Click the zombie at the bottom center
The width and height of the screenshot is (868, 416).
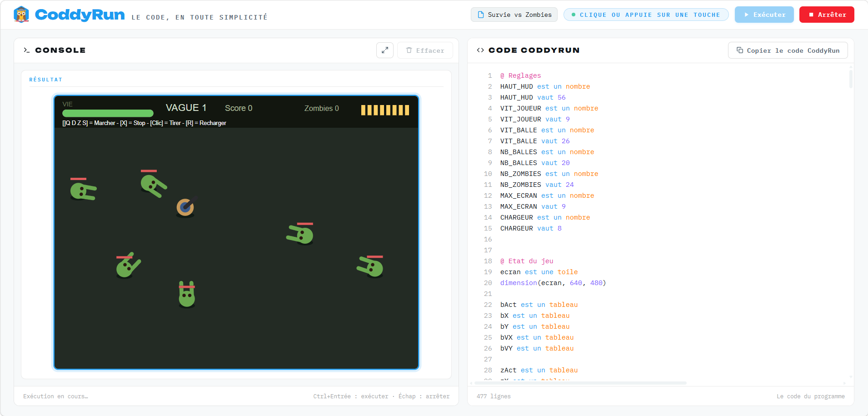pos(187,294)
